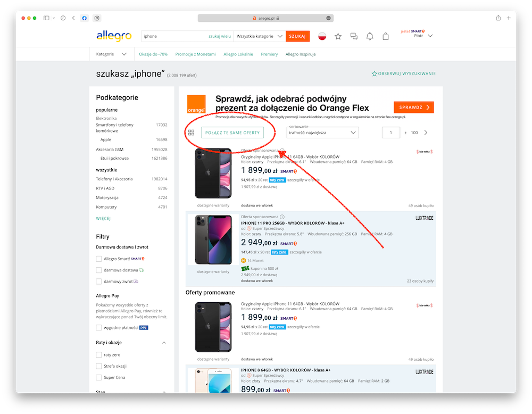Expand the Kategorie menu

click(111, 54)
